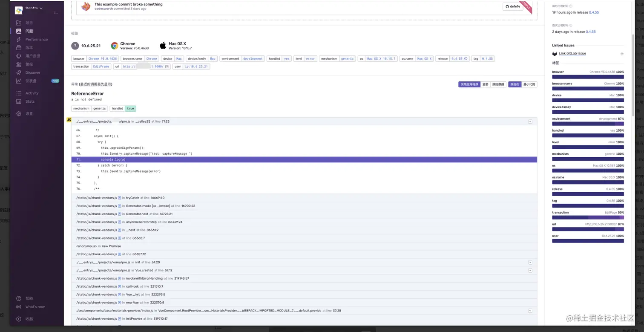Screen dimensions: 644x332
Task: Click the page vertical scrollbar
Action: (x=633, y=75)
